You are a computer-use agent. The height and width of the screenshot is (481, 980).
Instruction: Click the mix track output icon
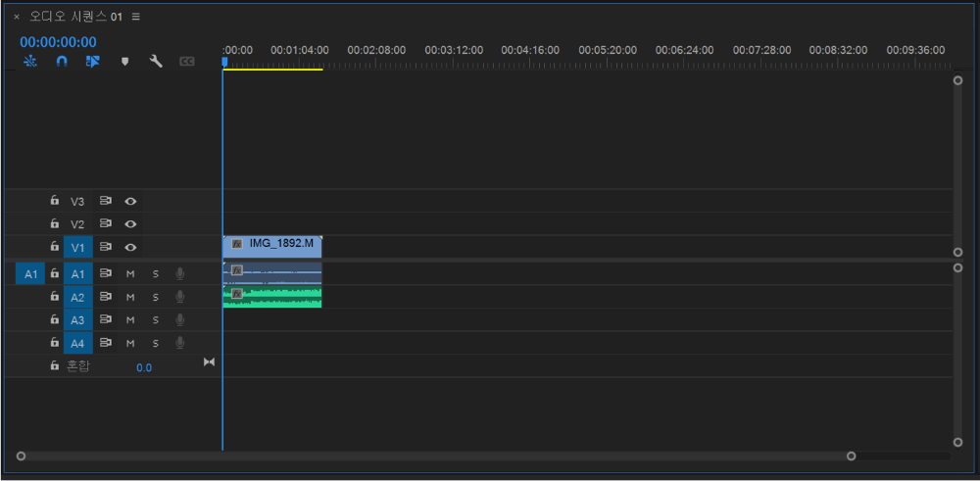[210, 362]
